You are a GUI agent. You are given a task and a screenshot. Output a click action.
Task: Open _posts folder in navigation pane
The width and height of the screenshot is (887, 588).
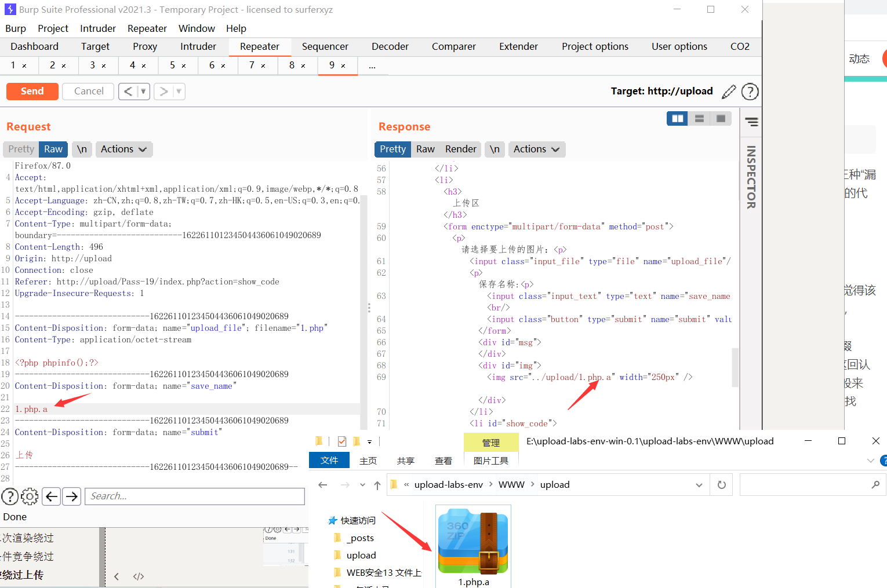(360, 538)
